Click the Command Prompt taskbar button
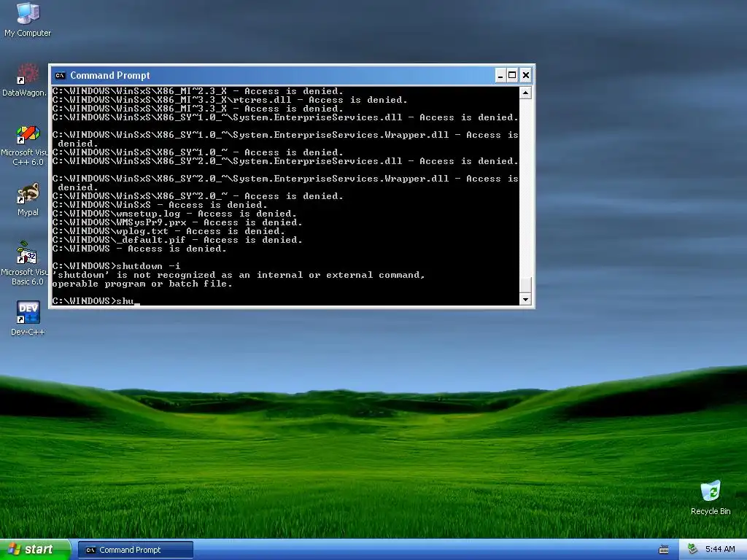Viewport: 747px width, 560px height. click(135, 550)
